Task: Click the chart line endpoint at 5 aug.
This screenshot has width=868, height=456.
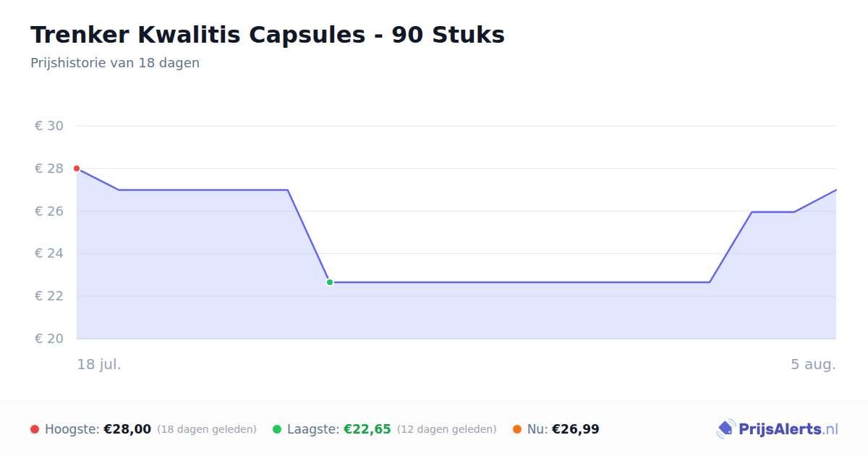Action: [836, 190]
